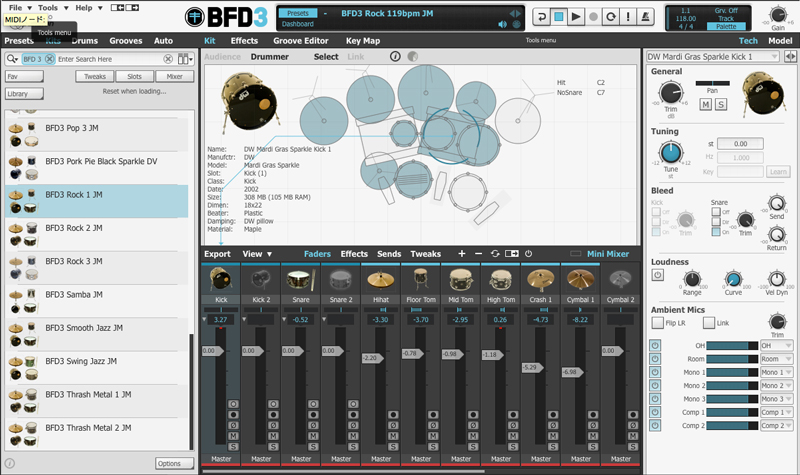Click the Tweaks filter button
The image size is (800, 475).
(95, 77)
